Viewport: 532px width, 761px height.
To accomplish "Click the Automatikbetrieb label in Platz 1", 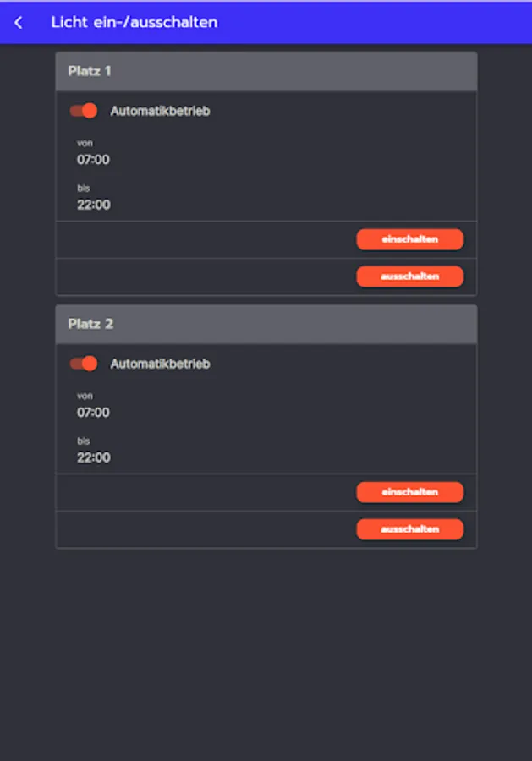I will click(x=160, y=111).
